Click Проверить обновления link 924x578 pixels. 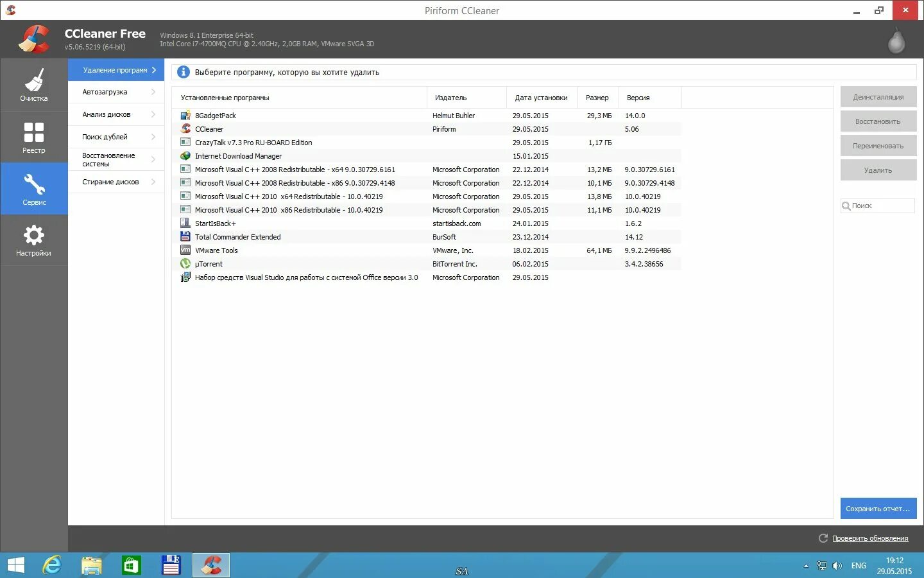point(870,538)
